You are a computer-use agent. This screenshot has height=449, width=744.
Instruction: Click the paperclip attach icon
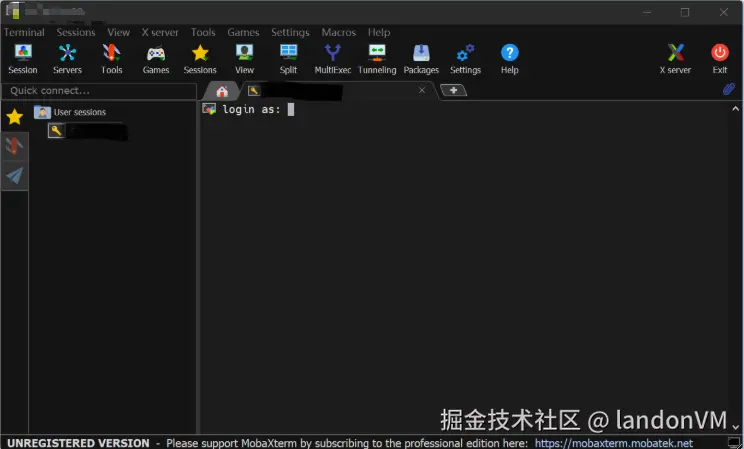[728, 89]
